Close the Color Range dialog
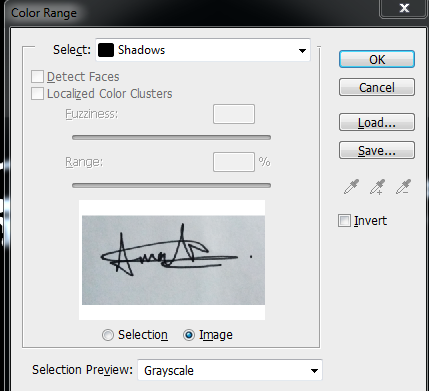The width and height of the screenshot is (429, 391). point(404,8)
